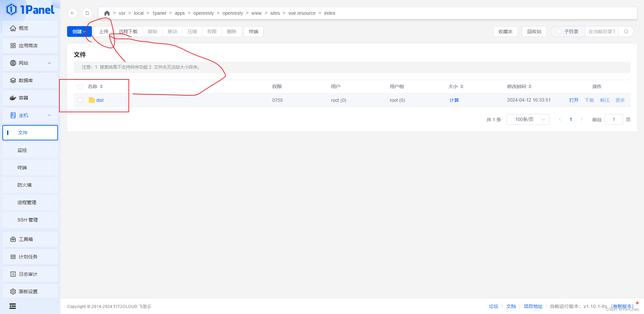
Task: Click the 移动 move button
Action: 172,32
